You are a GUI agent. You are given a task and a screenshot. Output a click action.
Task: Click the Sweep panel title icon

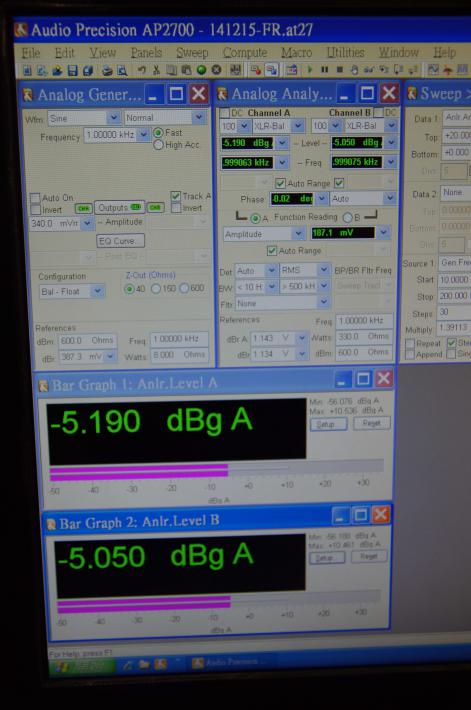coord(412,93)
